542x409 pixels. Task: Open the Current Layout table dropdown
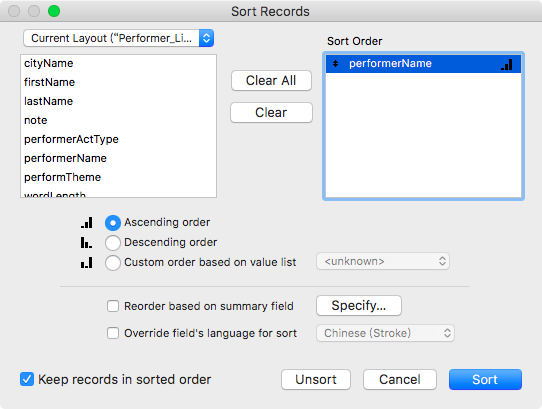click(119, 38)
